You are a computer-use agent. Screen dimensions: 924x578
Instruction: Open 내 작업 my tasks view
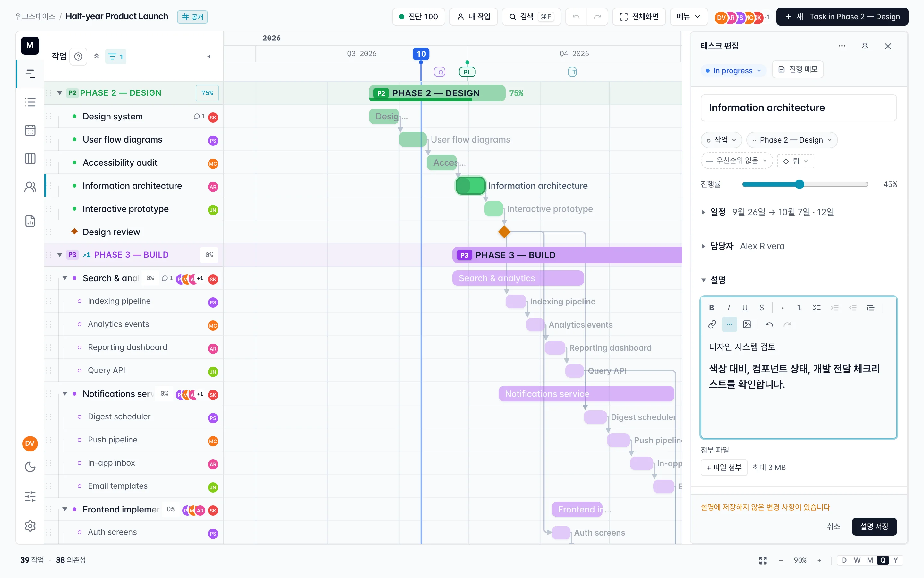coord(474,16)
